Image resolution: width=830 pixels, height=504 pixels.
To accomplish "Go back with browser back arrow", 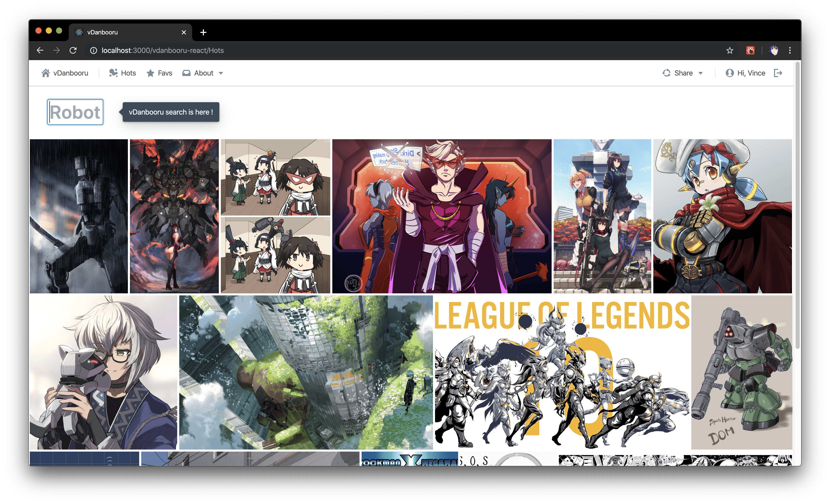I will [x=40, y=51].
